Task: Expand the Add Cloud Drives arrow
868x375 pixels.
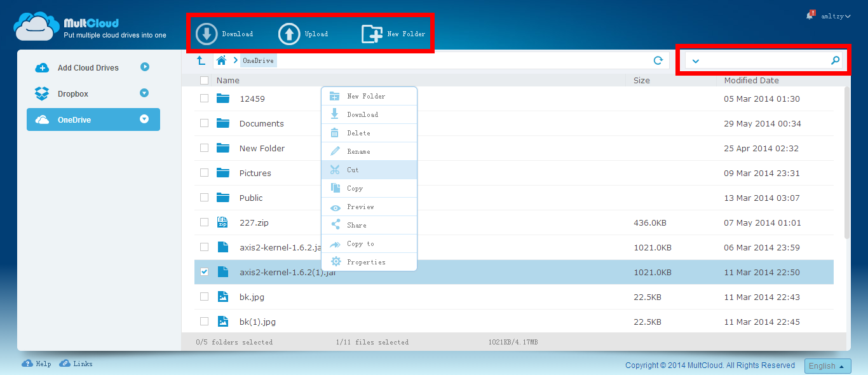Action: pos(144,67)
